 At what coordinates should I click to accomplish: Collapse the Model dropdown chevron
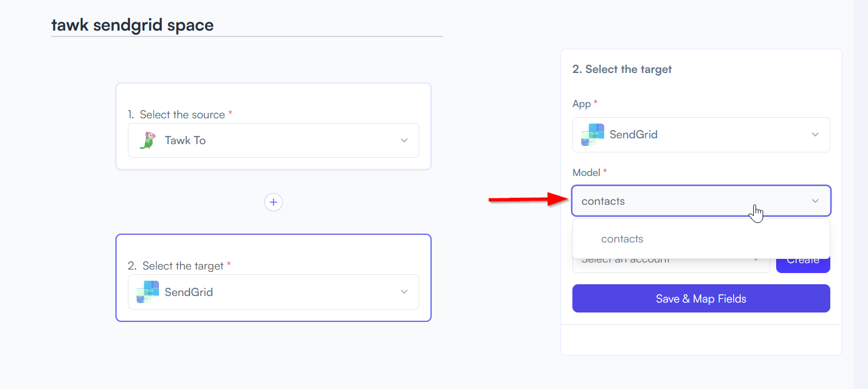coord(815,201)
